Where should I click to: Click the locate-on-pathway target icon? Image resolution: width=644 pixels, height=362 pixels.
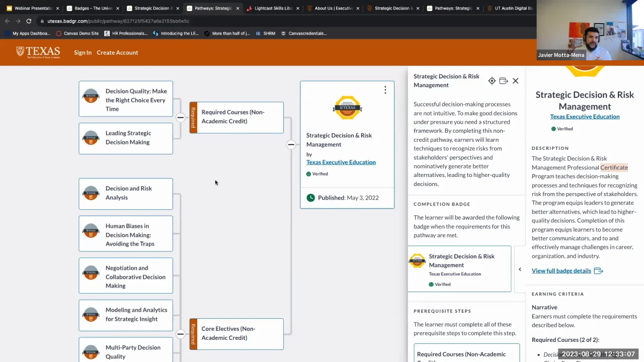tap(492, 81)
